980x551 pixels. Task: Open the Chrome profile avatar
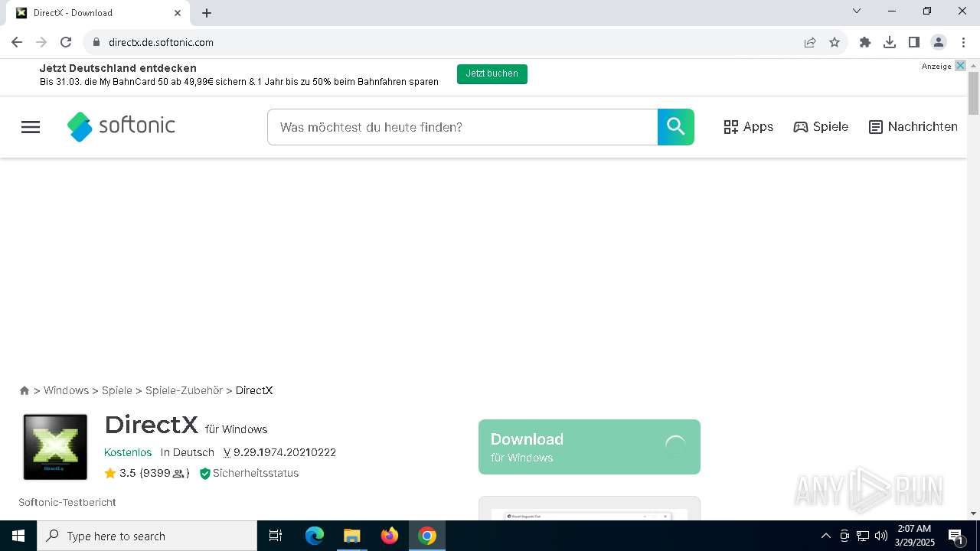pos(939,42)
